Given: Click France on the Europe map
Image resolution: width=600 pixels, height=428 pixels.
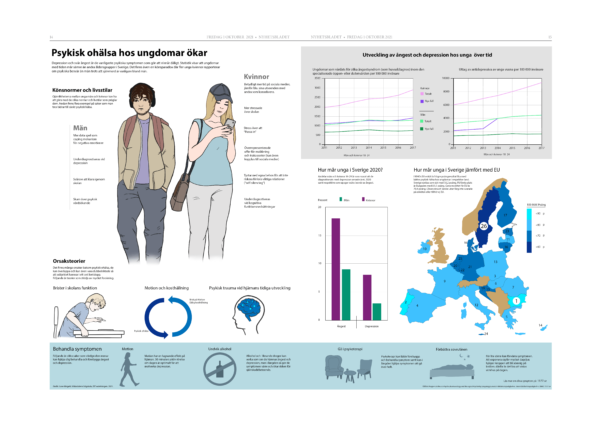Looking at the screenshot, I should click(x=446, y=282).
